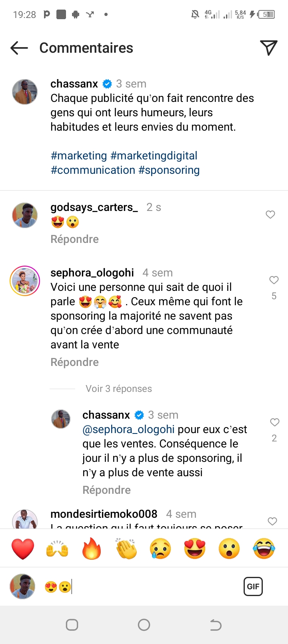Reply to sephora_ologohi's comment

[x=74, y=362]
